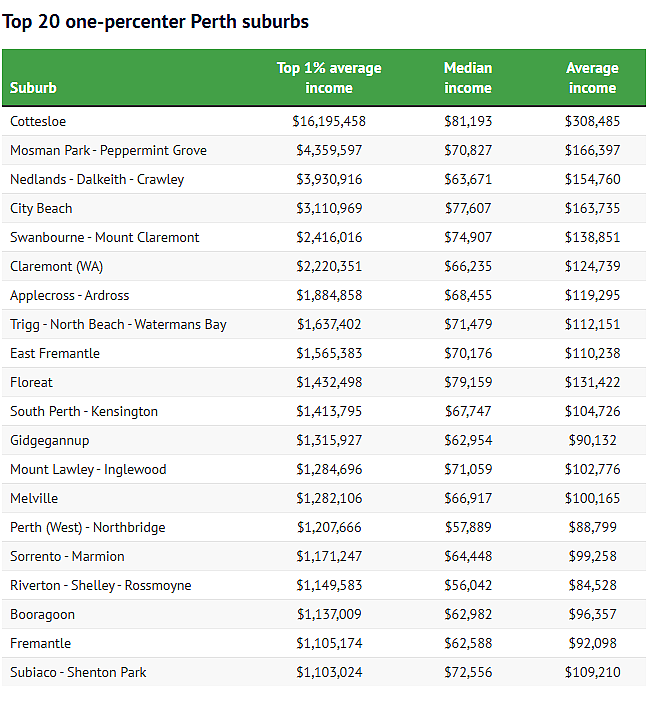Viewport: 656px width, 704px height.
Task: Click Swanbourne - Mount Claremont row
Action: pyautogui.click(x=324, y=238)
